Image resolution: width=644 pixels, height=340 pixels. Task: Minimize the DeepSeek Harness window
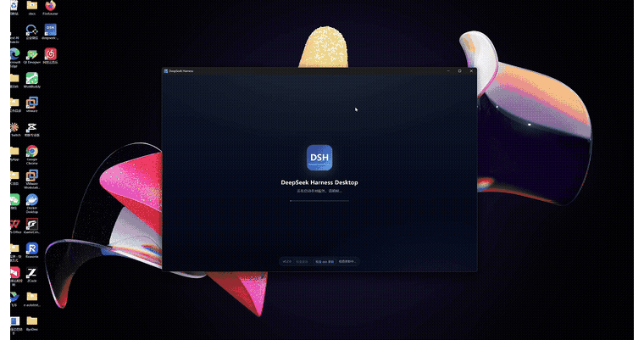click(448, 71)
